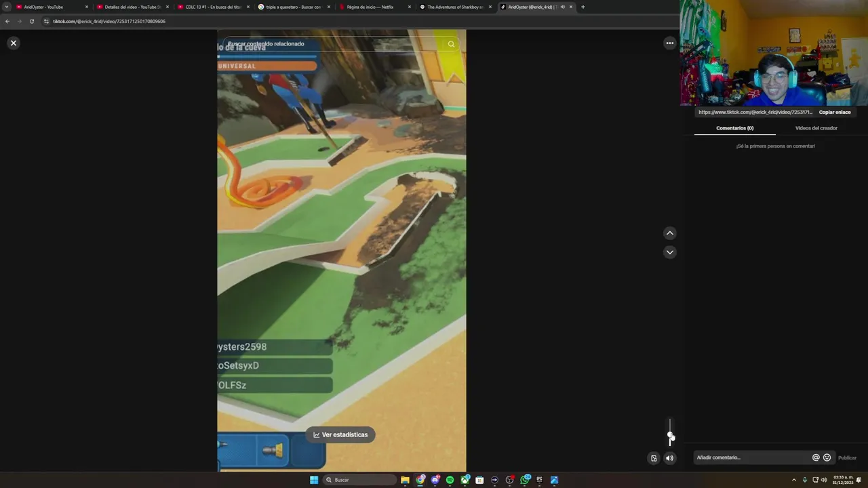Expand the tab search dropdown arrow
The width and height of the screenshot is (868, 488).
point(7,7)
